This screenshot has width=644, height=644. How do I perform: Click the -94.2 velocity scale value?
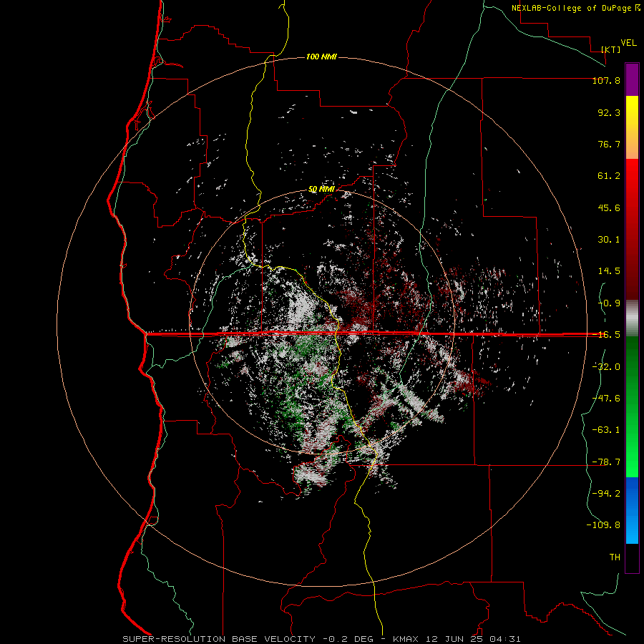click(x=606, y=493)
